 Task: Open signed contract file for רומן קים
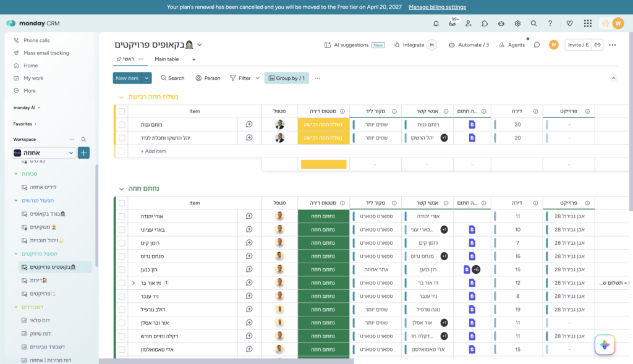(x=472, y=243)
